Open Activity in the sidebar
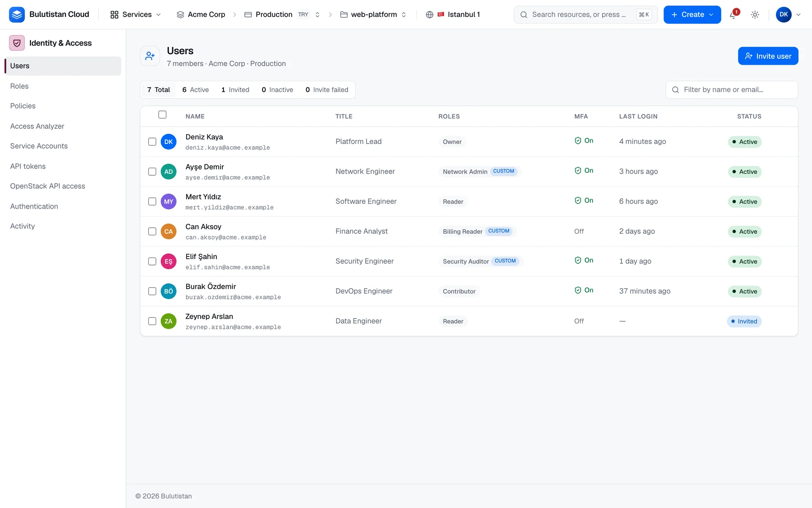The image size is (812, 508). (63, 226)
